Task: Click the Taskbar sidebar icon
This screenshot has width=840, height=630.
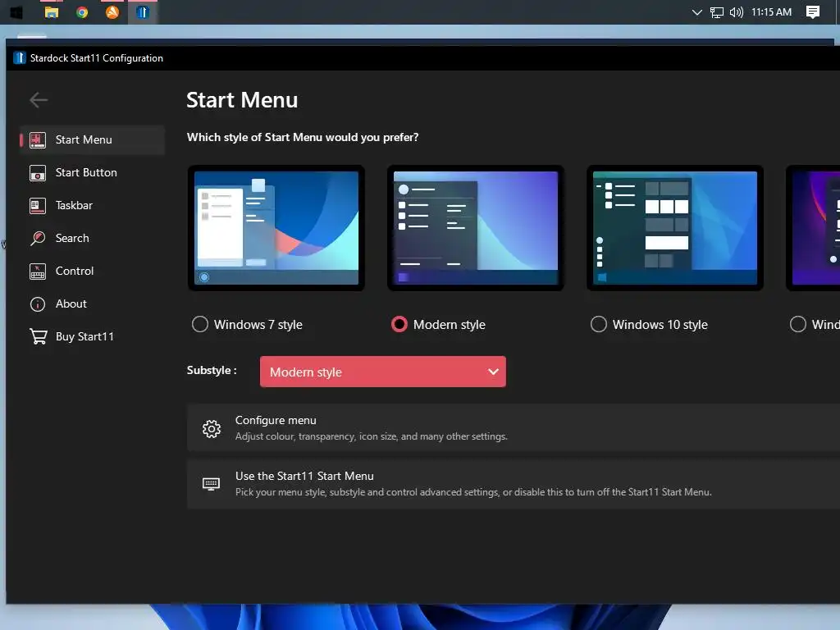Action: pos(38,206)
